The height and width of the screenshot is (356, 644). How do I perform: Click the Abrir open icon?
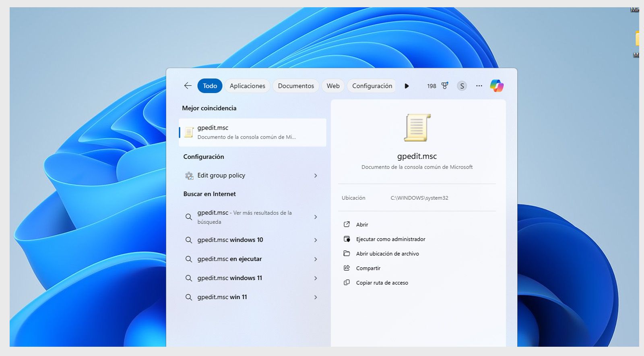(347, 224)
